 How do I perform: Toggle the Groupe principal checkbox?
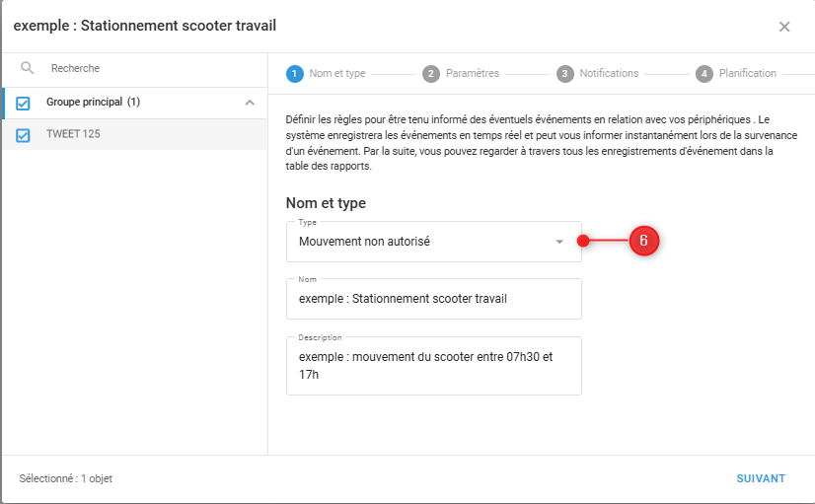[x=24, y=103]
